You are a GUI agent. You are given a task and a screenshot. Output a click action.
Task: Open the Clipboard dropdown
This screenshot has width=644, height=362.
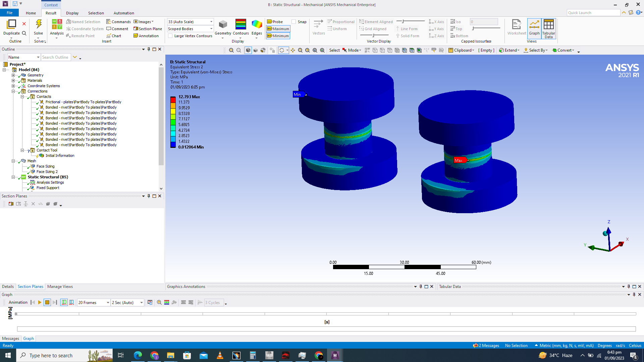462,50
